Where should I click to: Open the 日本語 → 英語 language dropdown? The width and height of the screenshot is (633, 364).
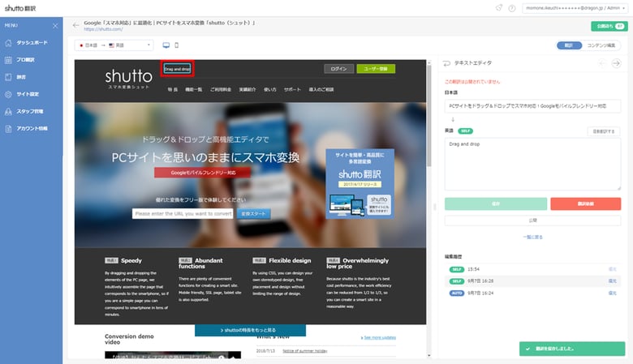coord(114,45)
